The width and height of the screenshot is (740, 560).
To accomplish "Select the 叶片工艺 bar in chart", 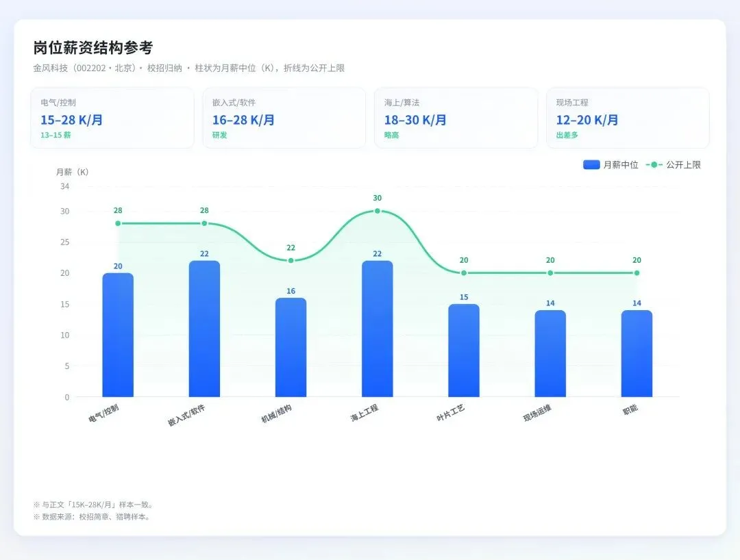I will (464, 351).
